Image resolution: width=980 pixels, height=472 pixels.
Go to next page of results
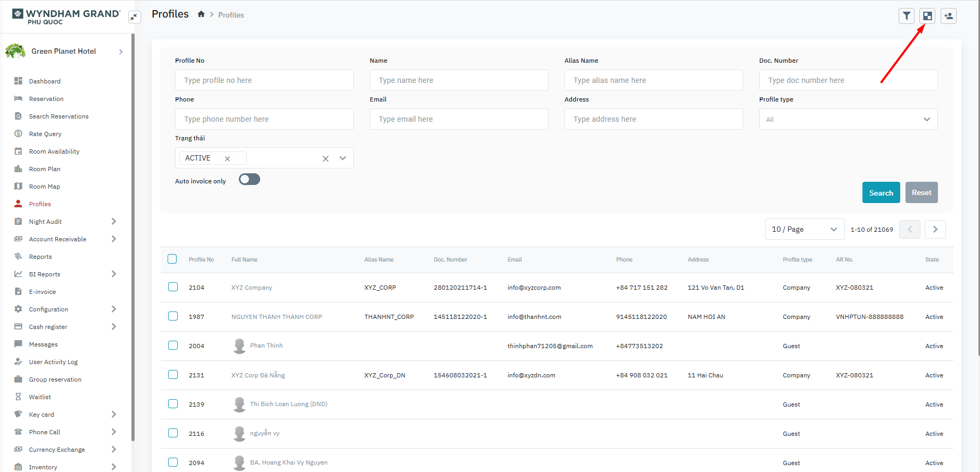pos(935,230)
